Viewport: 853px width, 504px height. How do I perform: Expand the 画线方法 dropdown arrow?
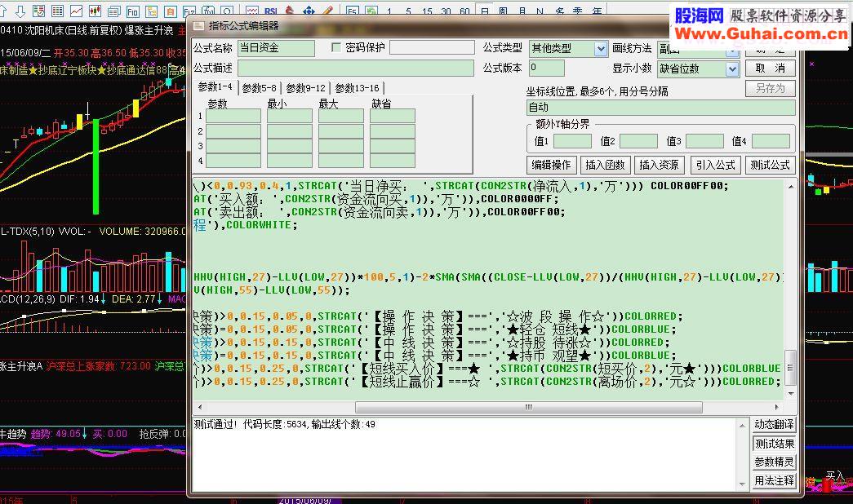pyautogui.click(x=732, y=52)
